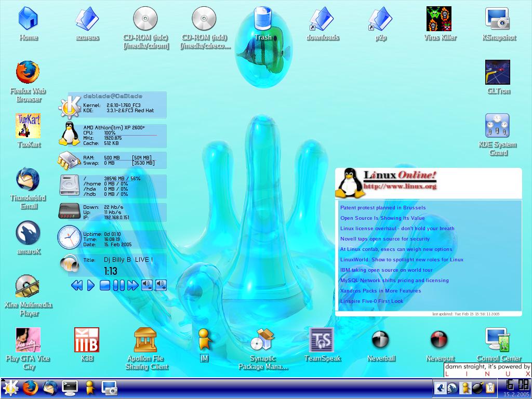
Task: Launch Thunderbird Email desktop icon
Action: (x=28, y=179)
